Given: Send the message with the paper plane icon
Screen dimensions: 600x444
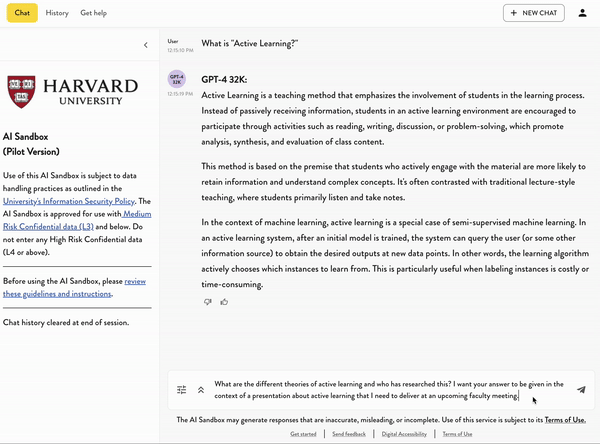Looking at the screenshot, I should 581,390.
